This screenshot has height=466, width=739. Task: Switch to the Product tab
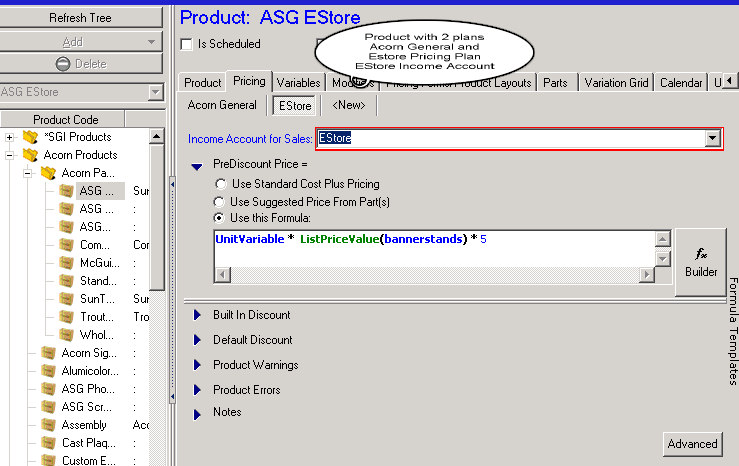point(202,83)
